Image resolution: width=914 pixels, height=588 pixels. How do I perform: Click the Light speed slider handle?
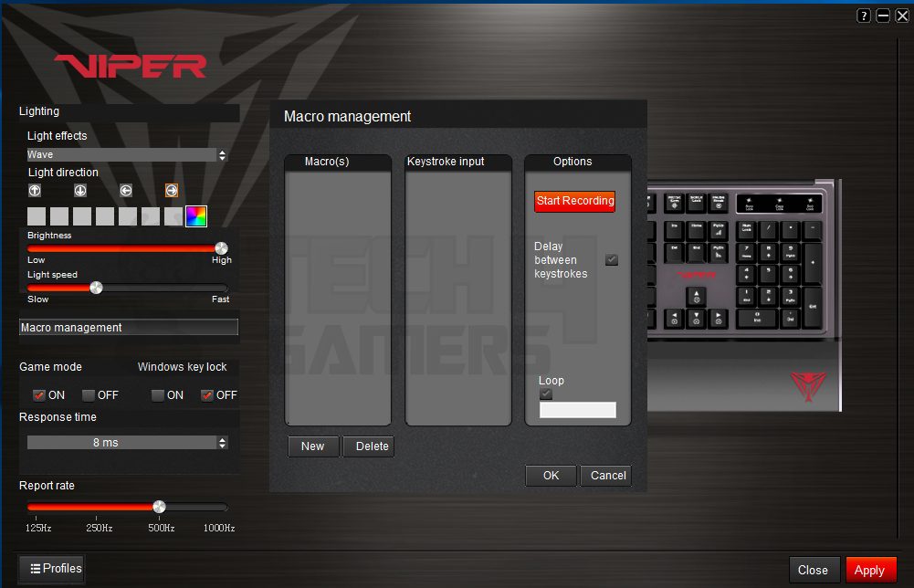click(x=96, y=288)
